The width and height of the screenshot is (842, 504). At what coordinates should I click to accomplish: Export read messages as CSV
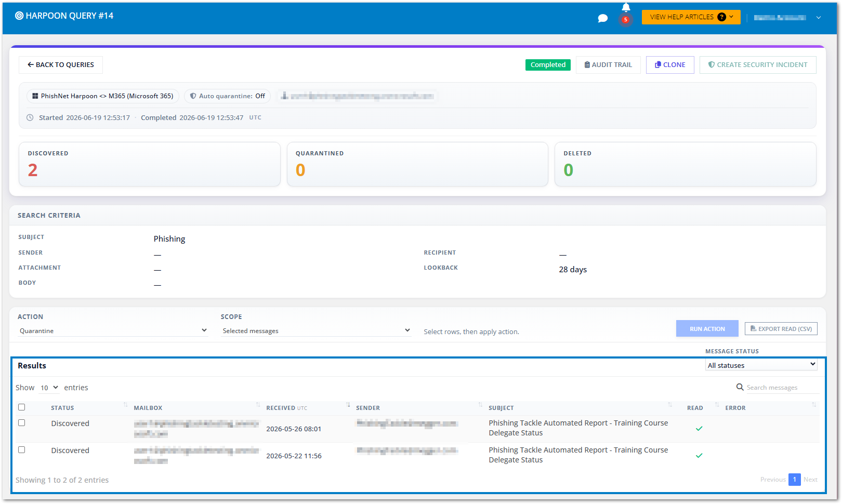(x=781, y=329)
